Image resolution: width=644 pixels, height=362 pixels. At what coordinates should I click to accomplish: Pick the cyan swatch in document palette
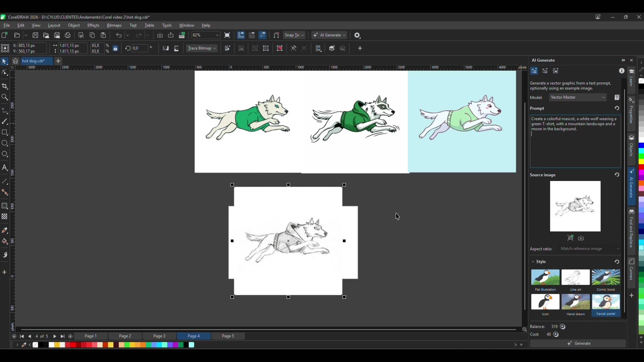pos(192,345)
